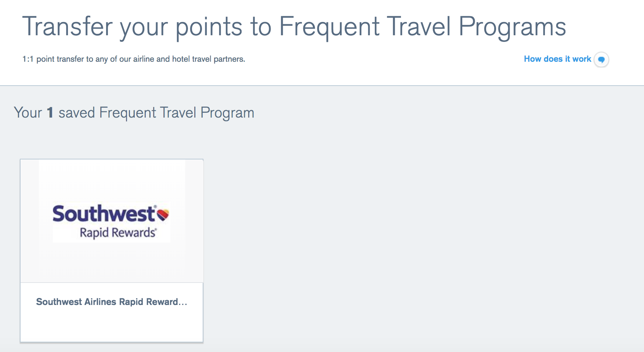Click the 1:1 point transfer description text
The width and height of the screenshot is (644, 352).
134,59
